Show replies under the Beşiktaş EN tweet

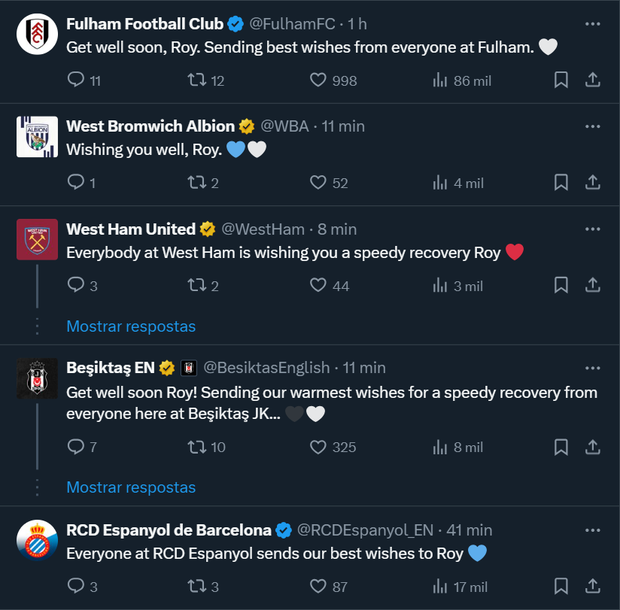point(131,487)
